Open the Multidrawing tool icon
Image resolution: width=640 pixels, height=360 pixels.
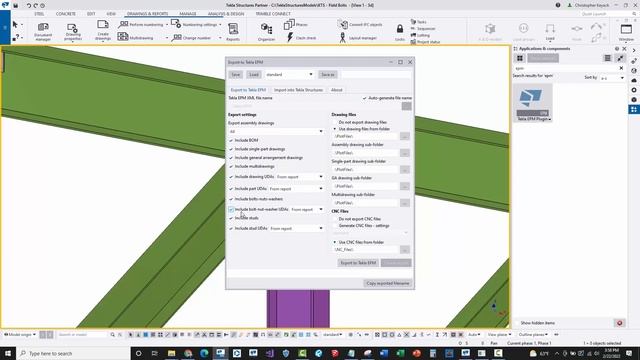pyautogui.click(x=123, y=37)
